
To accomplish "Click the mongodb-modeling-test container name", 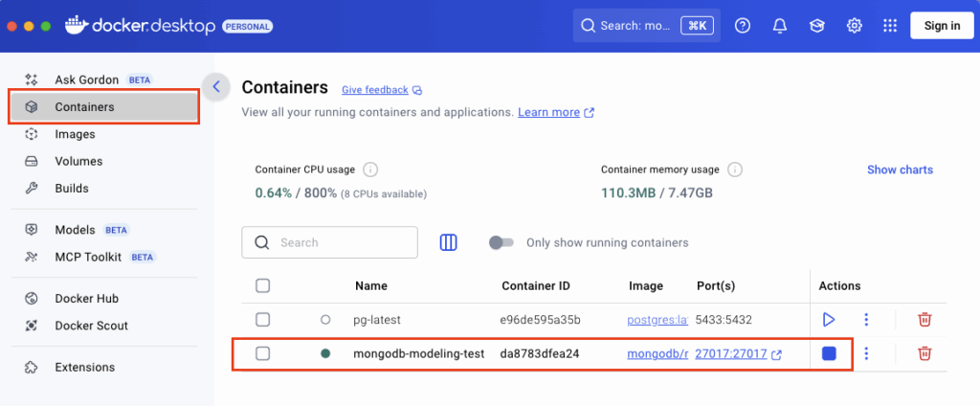I will click(419, 354).
